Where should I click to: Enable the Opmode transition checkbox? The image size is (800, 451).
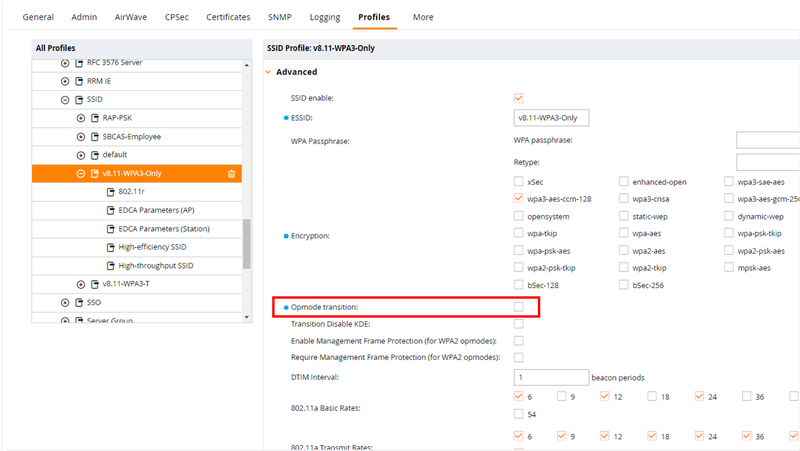518,307
